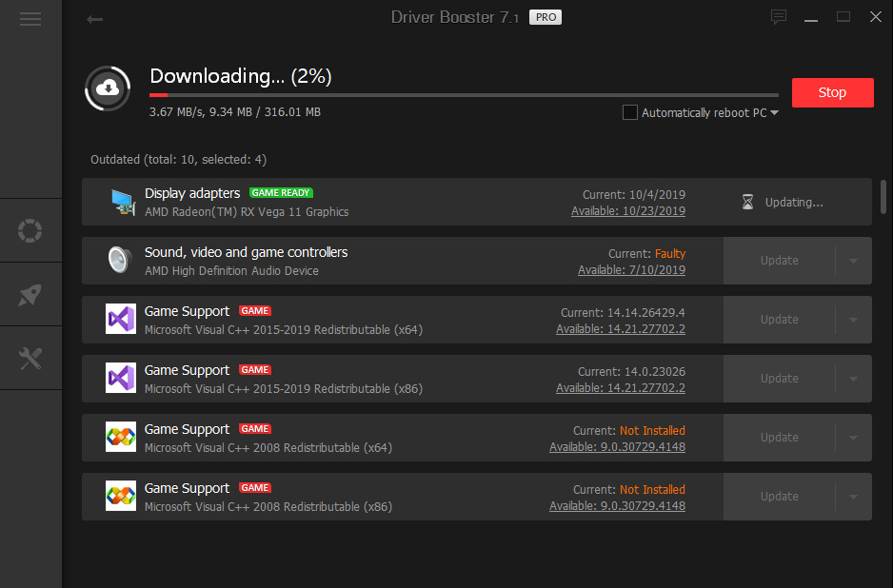The image size is (893, 588).
Task: Open dropdown next to AMD audio device Update
Action: (x=854, y=260)
